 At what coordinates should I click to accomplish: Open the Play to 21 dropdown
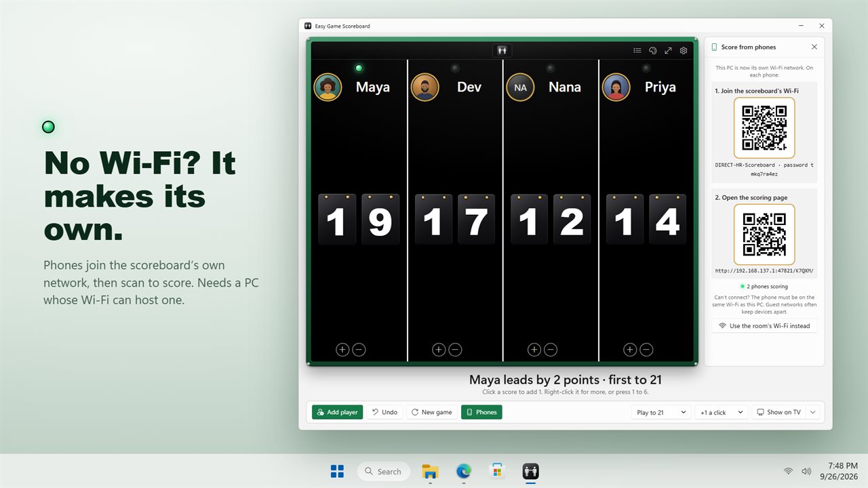[661, 412]
